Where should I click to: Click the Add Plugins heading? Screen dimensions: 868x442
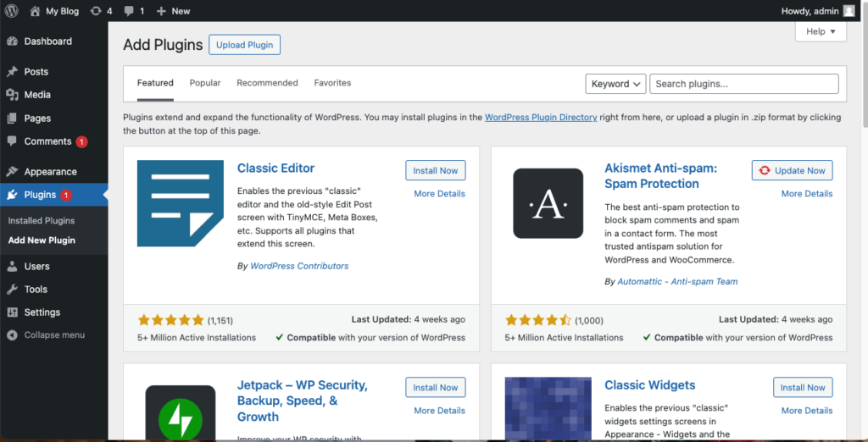[x=163, y=45]
